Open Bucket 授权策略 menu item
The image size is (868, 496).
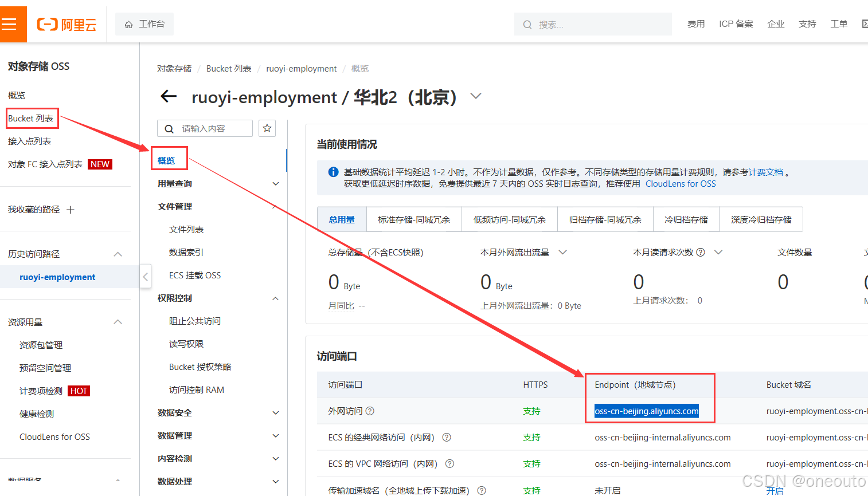coord(200,367)
